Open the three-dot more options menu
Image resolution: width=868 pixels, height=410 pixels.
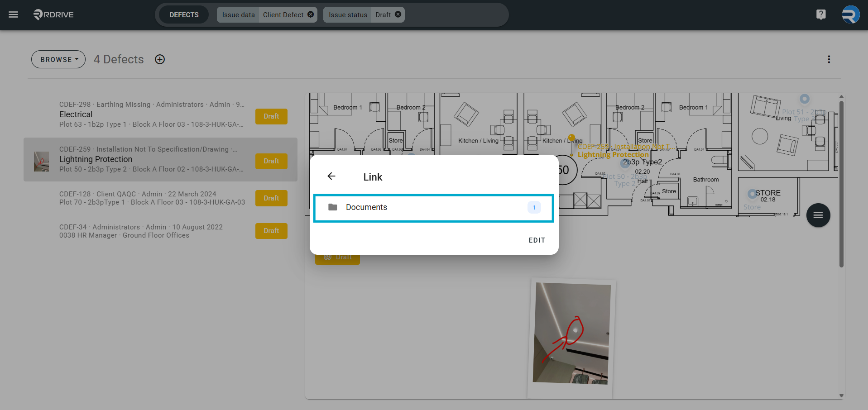tap(829, 59)
